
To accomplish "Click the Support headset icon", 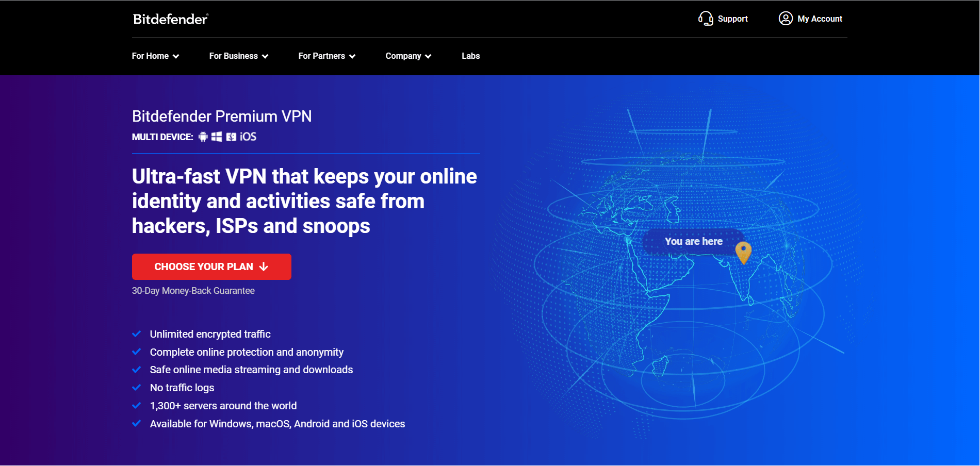I will click(x=706, y=19).
